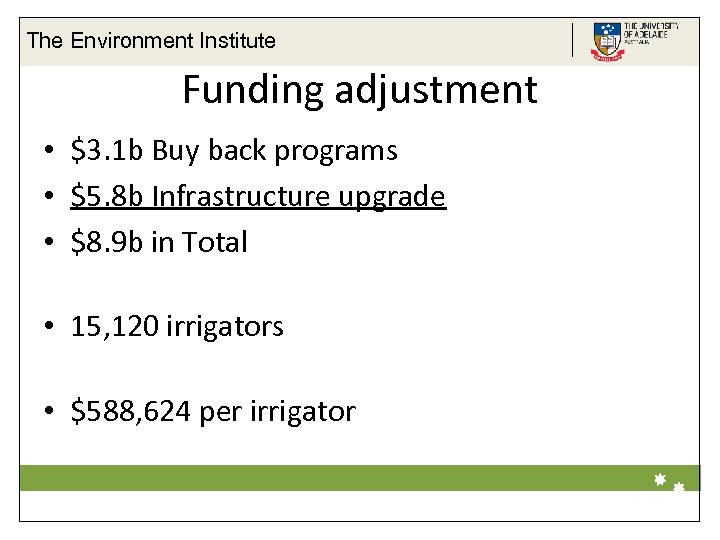Click the larger white star on green bar
720x540 pixels.
(660, 480)
